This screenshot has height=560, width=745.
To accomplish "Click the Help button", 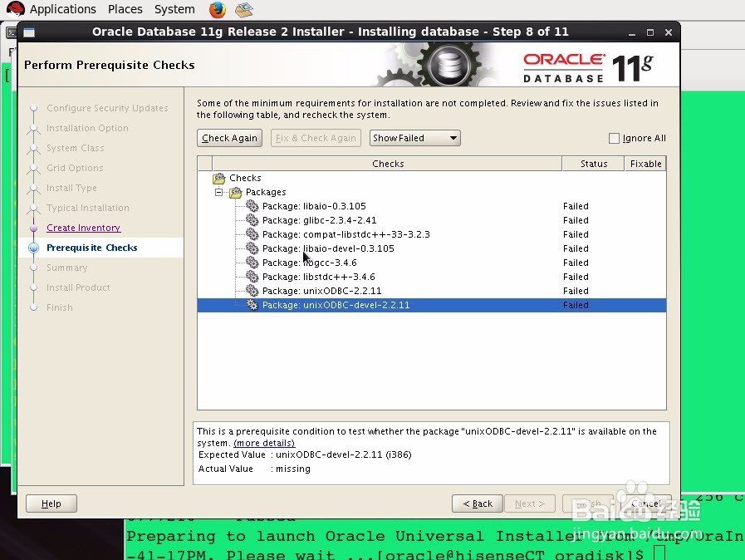I will point(51,504).
